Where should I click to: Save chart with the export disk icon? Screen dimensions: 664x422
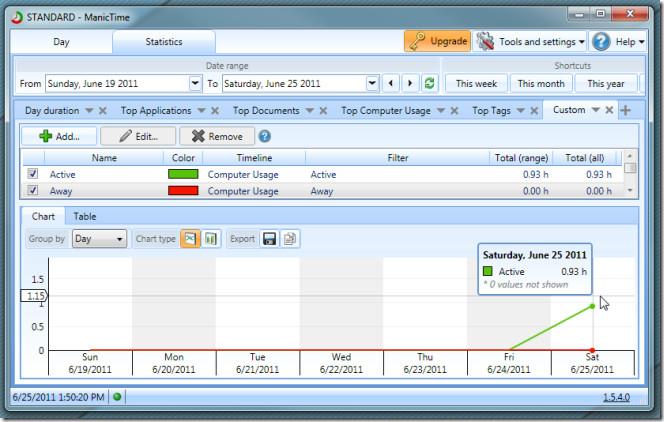click(x=269, y=239)
